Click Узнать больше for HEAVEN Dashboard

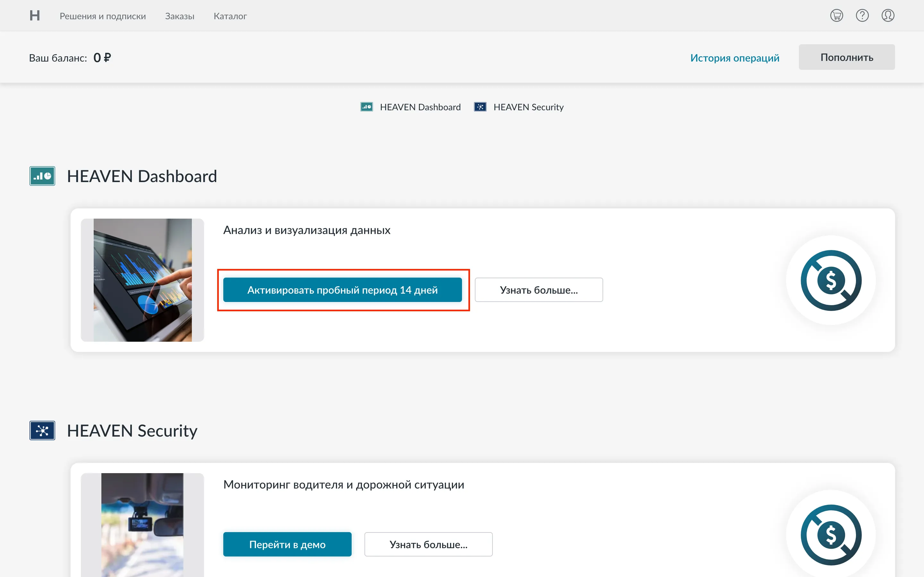[x=539, y=290]
